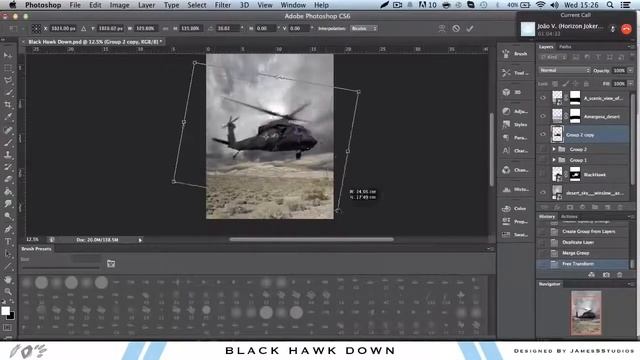Open the Layers panel options menu
Image resolution: width=640 pixels, height=360 pixels.
click(x=631, y=47)
